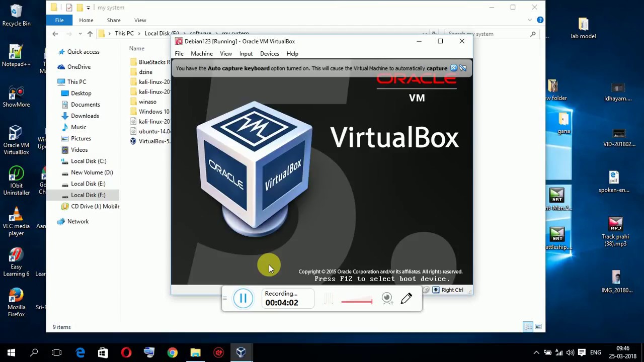Viewport: 644px width, 362px height.
Task: Dismiss the auto capture keyboard notification
Action: [x=453, y=68]
